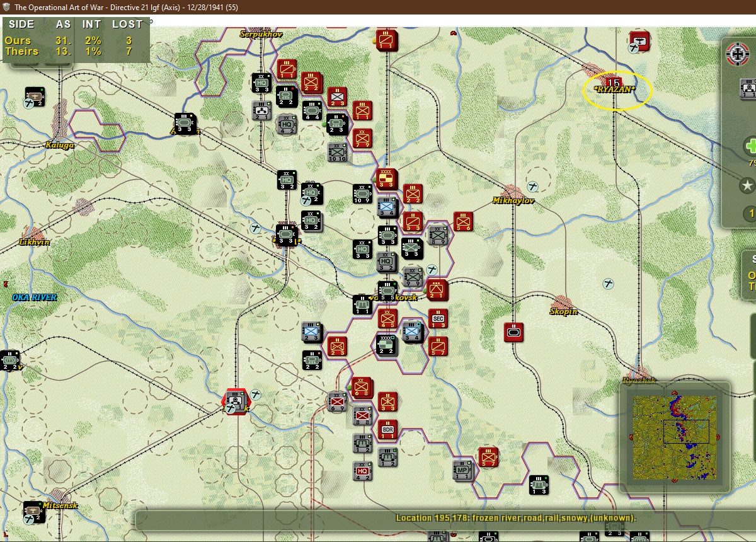Select the gray blue-infantry 2-3 D counter
The height and width of the screenshot is (542, 756).
312,331
